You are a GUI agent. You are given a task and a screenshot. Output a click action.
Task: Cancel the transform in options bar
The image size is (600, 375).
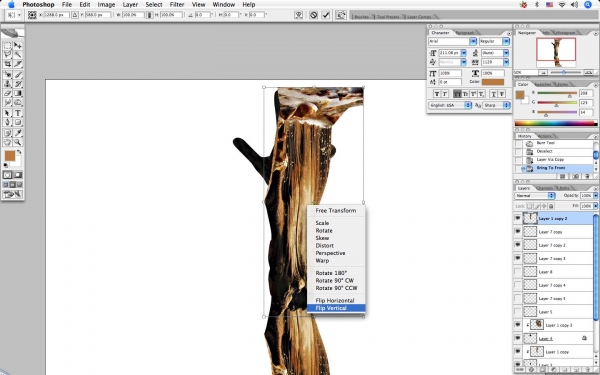[313, 15]
